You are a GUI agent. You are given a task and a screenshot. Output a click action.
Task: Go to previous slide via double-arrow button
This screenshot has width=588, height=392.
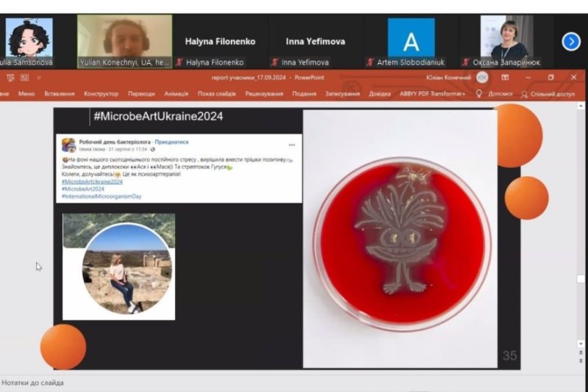tap(581, 352)
